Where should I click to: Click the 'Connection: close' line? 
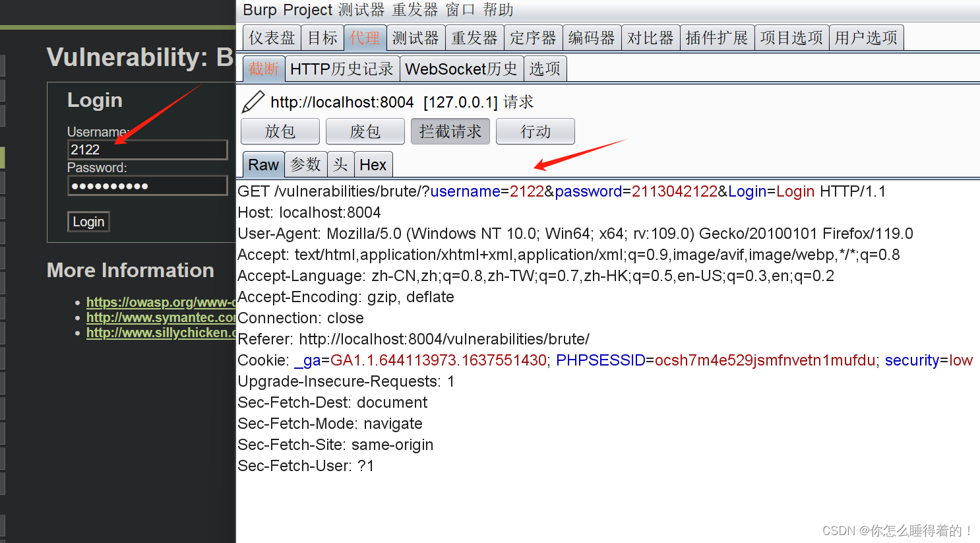tap(301, 318)
